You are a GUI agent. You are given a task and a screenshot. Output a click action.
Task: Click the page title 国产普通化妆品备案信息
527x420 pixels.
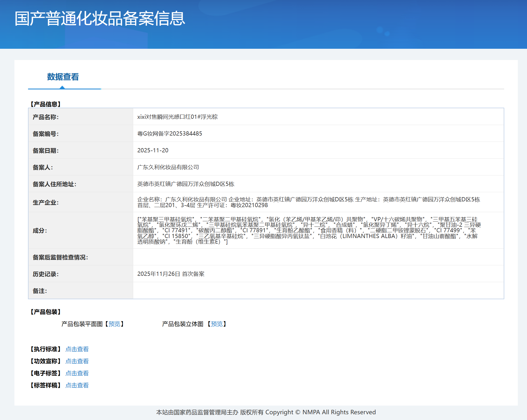click(x=100, y=19)
